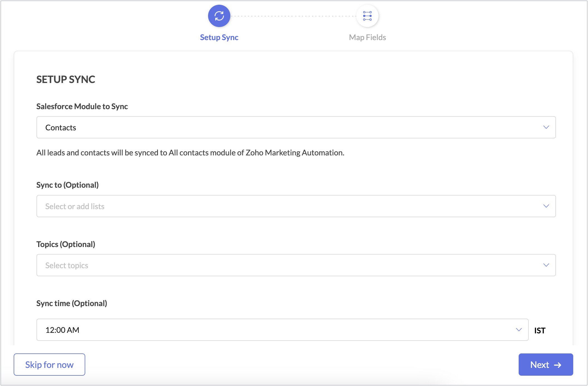
Task: Click the Skip for now button
Action: pos(49,365)
